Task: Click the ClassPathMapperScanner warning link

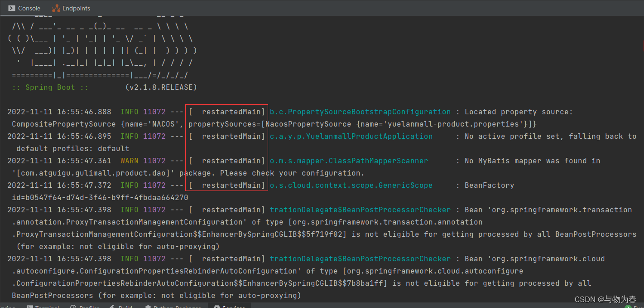Action: [349, 160]
